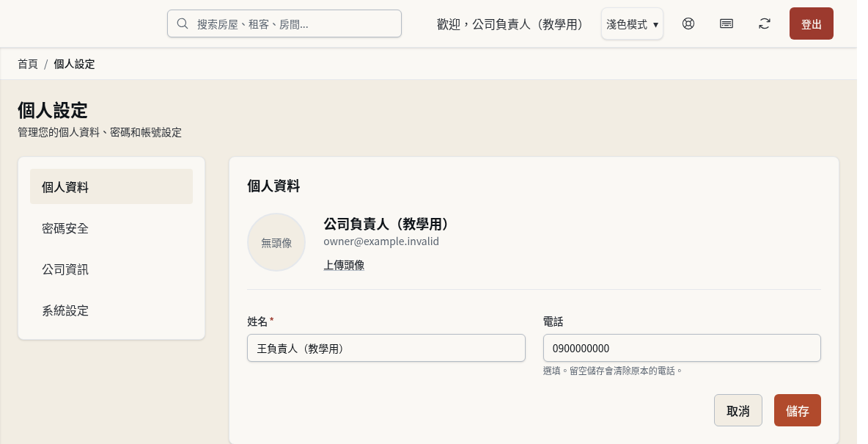Click the refresh sync icon
This screenshot has width=868, height=444.
click(x=765, y=23)
